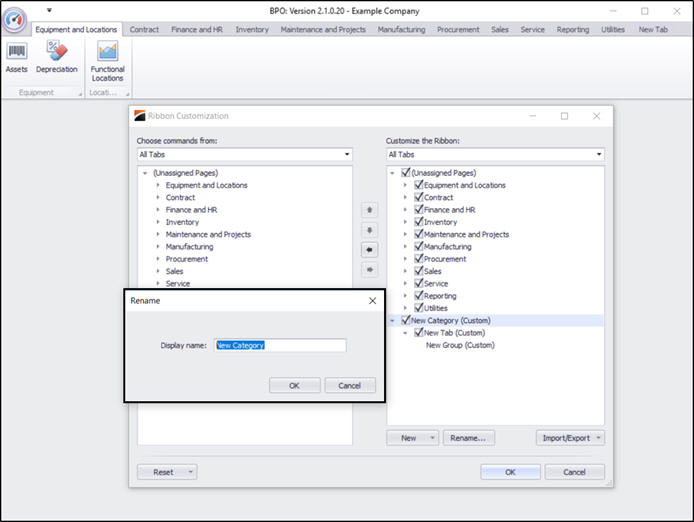Open Manufacturing ribbon tab
Image resolution: width=694 pixels, height=522 pixels.
tap(401, 30)
